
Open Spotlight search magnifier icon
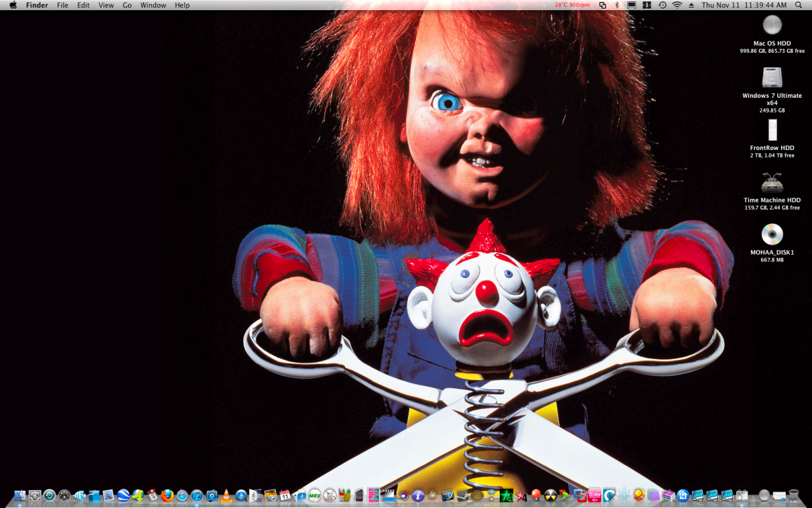tap(798, 5)
